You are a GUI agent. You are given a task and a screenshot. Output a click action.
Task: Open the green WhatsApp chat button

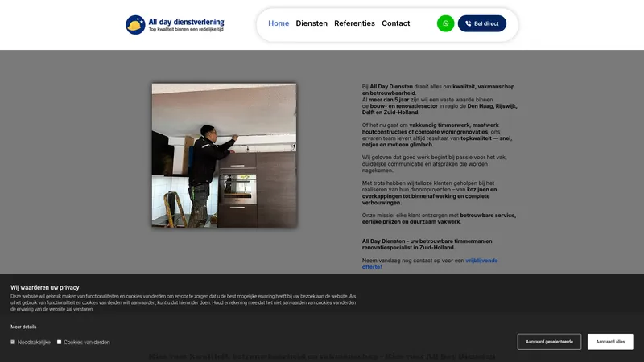coord(445,23)
